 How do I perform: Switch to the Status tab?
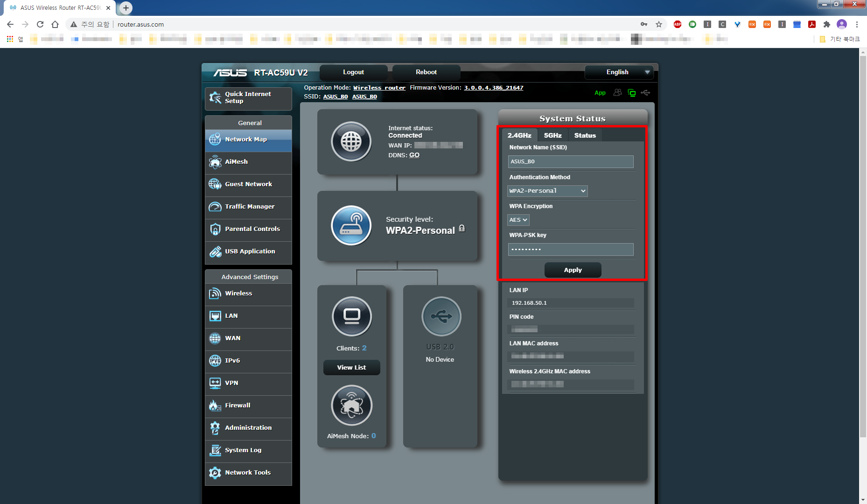click(585, 135)
